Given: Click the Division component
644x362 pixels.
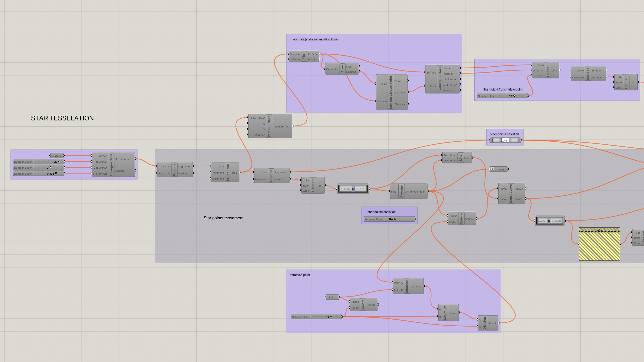Looking at the screenshot, I should 484,323.
